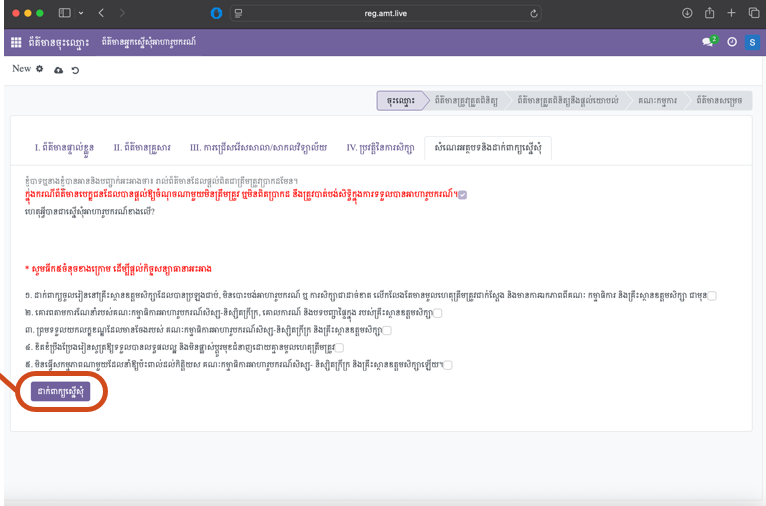Open the user avatar 'S' menu
This screenshot has height=506, width=766.
751,42
